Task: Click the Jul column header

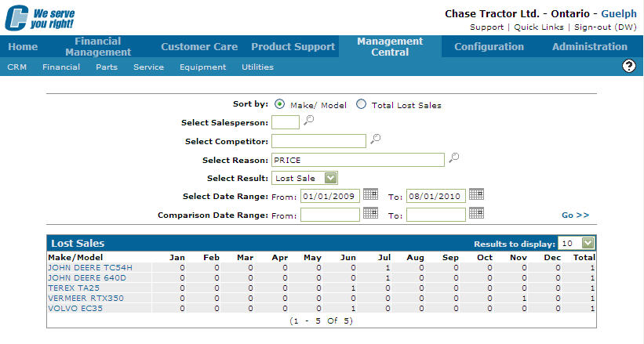Action: (x=384, y=257)
